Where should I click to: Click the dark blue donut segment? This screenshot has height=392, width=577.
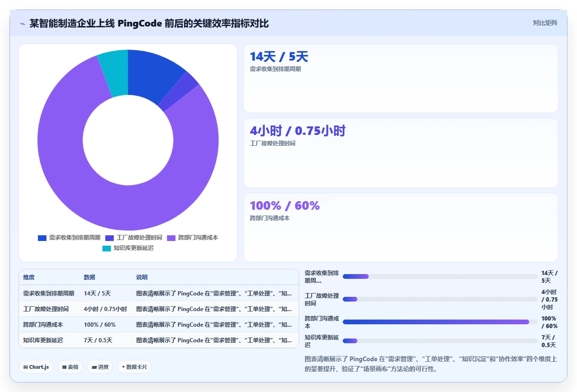pyautogui.click(x=151, y=74)
